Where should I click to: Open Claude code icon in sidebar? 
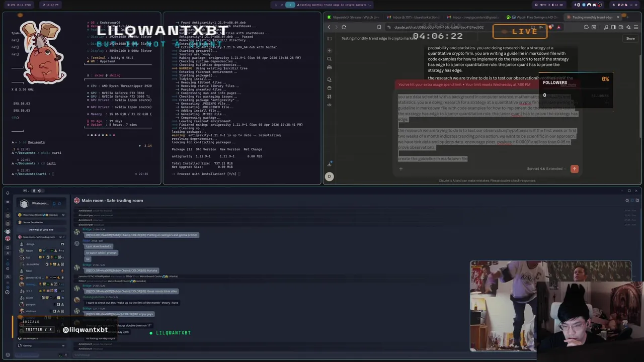(330, 105)
